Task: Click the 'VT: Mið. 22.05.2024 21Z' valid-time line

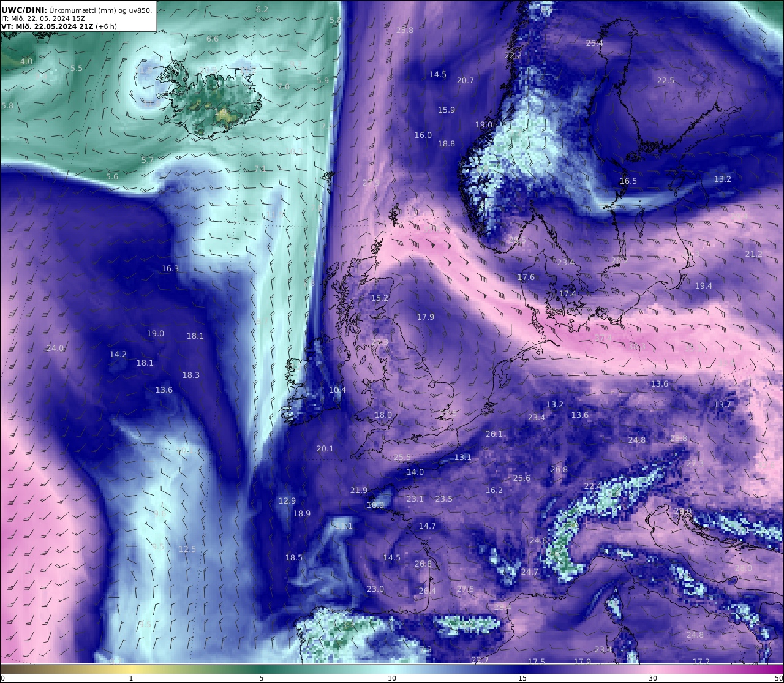Action: click(47, 26)
